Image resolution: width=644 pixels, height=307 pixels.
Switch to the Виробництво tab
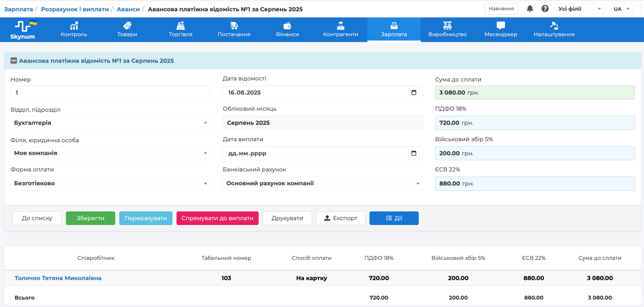447,30
